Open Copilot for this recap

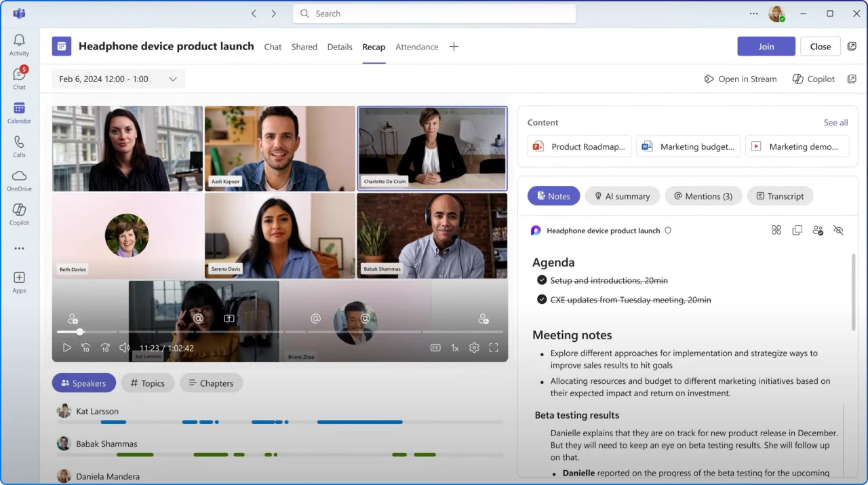pyautogui.click(x=814, y=79)
